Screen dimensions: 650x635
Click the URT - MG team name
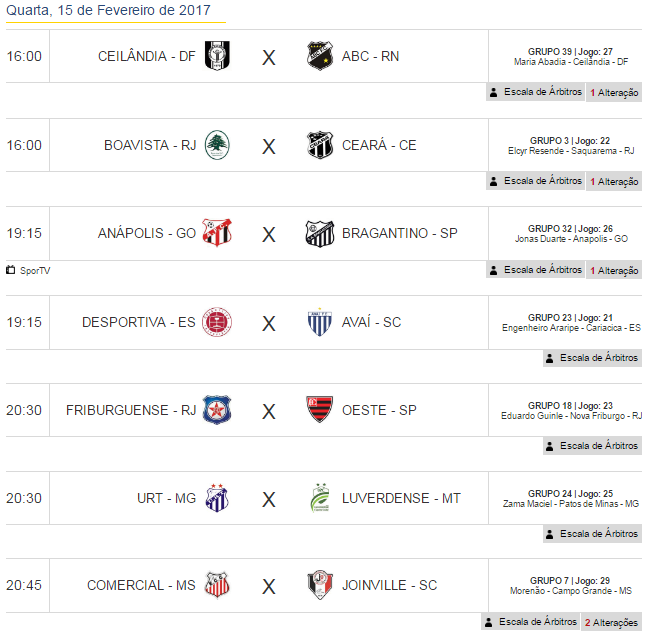166,498
